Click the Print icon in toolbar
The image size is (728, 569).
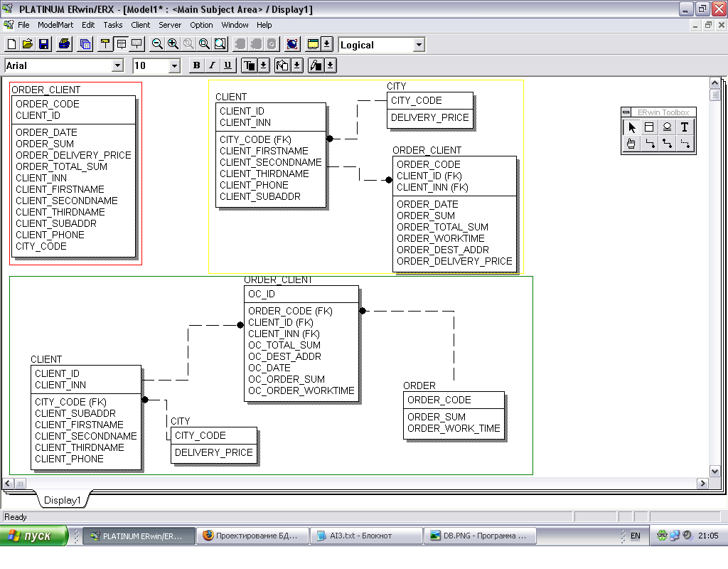tap(65, 44)
